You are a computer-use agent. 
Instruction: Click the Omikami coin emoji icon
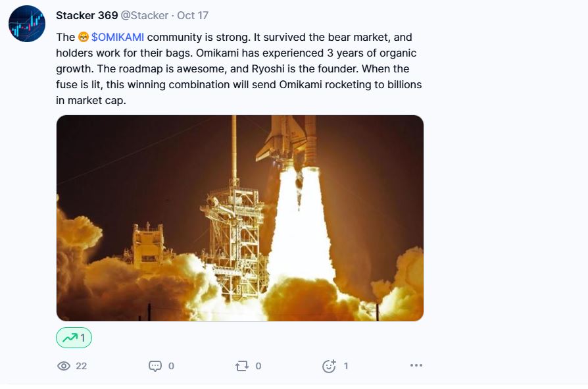tap(84, 37)
